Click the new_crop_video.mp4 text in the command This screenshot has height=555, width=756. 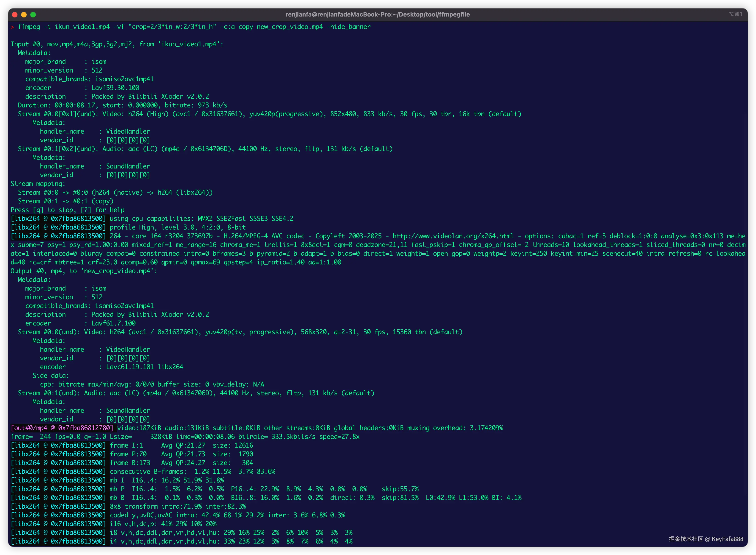[x=290, y=27]
